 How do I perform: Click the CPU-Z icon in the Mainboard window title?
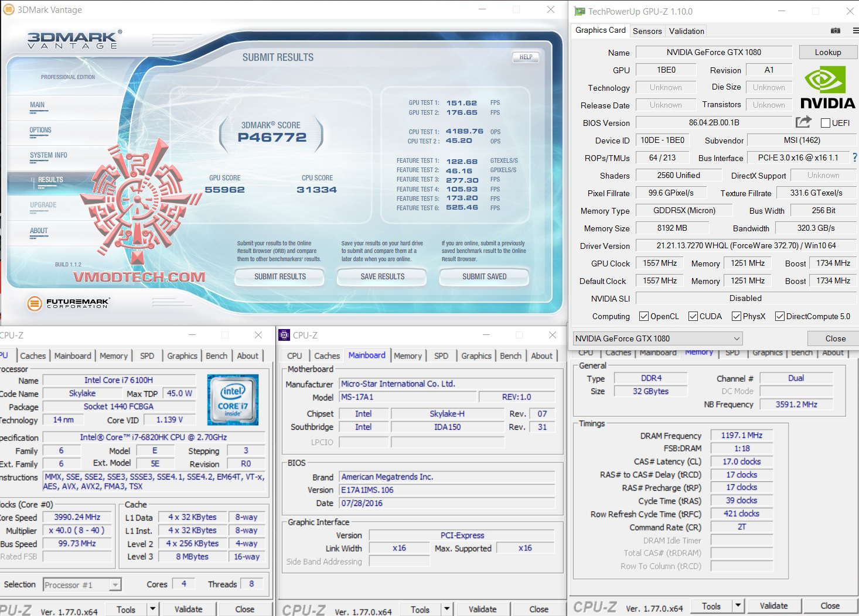pos(284,335)
